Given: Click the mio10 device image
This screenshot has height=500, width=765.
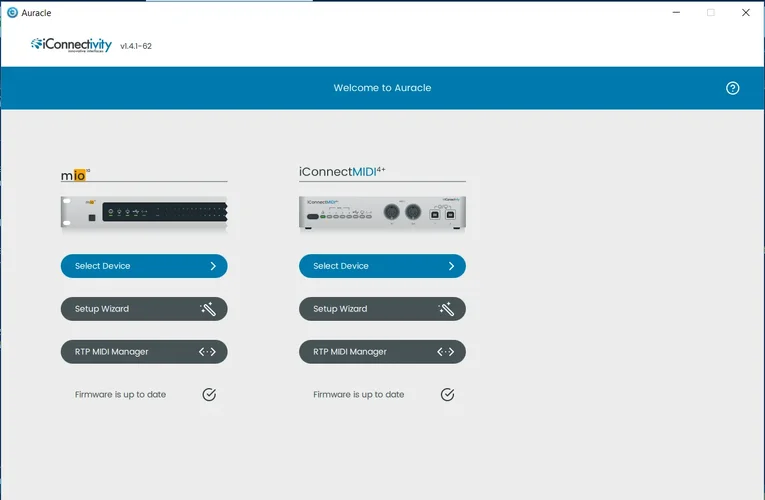Looking at the screenshot, I should [x=144, y=212].
